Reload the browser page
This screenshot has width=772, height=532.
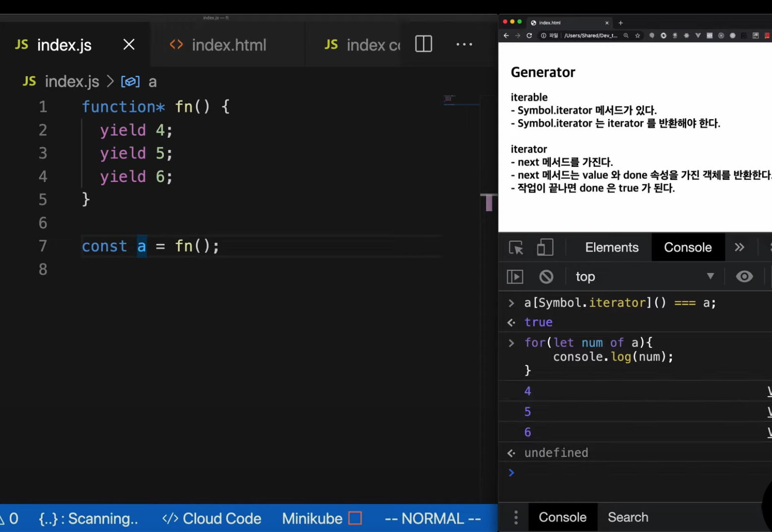pyautogui.click(x=529, y=36)
